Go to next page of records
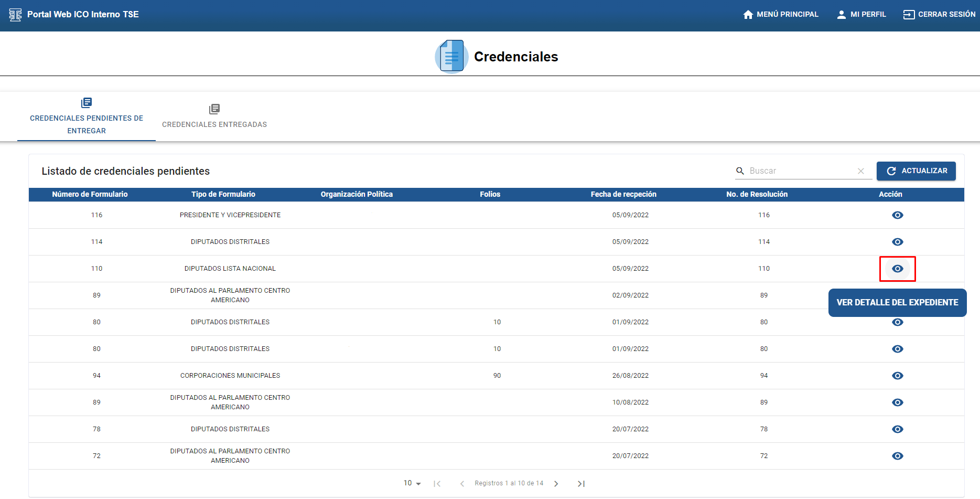 [556, 484]
